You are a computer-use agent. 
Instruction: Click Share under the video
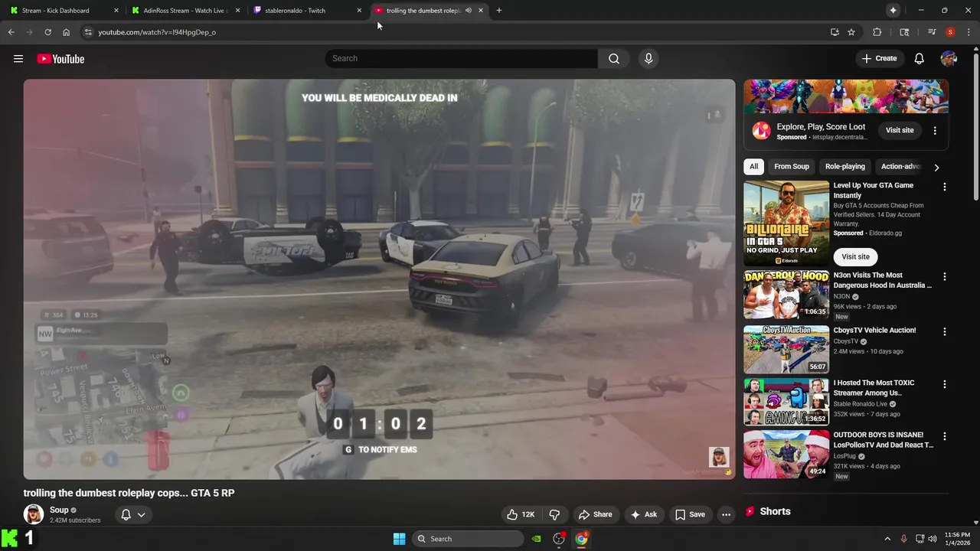[595, 514]
